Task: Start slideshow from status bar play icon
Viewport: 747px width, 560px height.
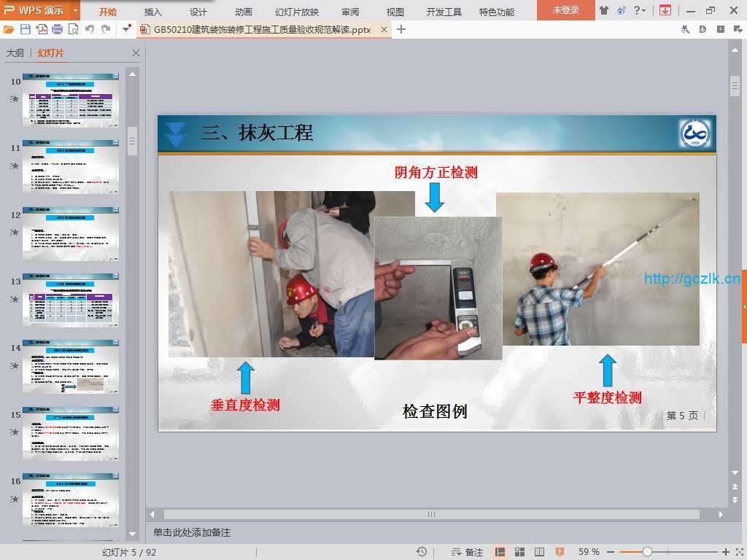Action: pyautogui.click(x=560, y=552)
